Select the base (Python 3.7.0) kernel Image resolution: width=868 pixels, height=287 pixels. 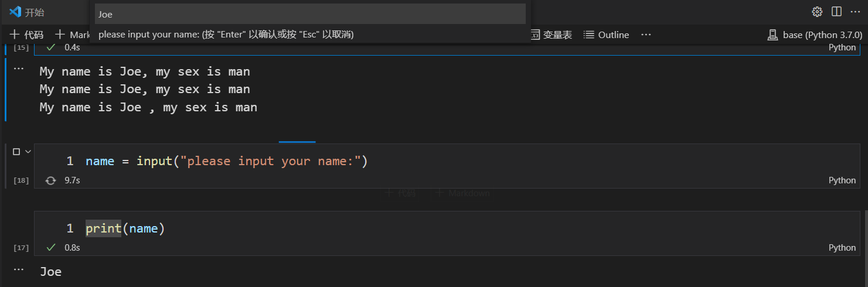pyautogui.click(x=813, y=35)
